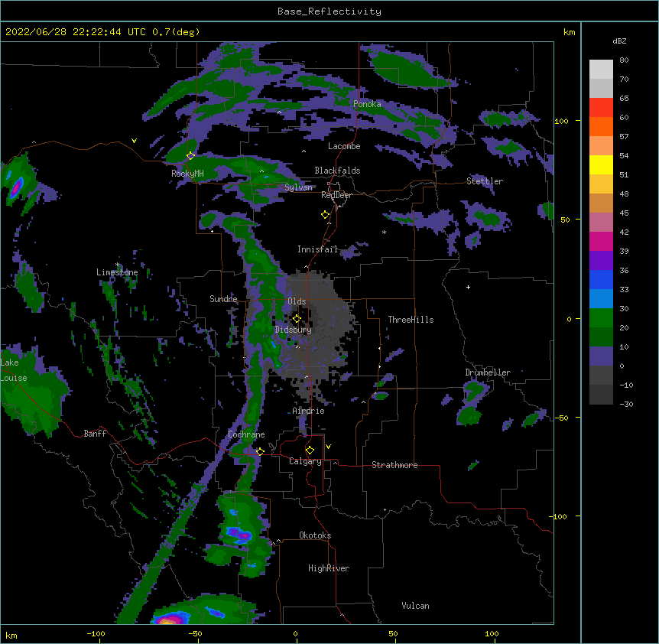The width and height of the screenshot is (659, 644).
Task: Click the yellow diamond marker beside RockyMH
Action: tap(190, 156)
